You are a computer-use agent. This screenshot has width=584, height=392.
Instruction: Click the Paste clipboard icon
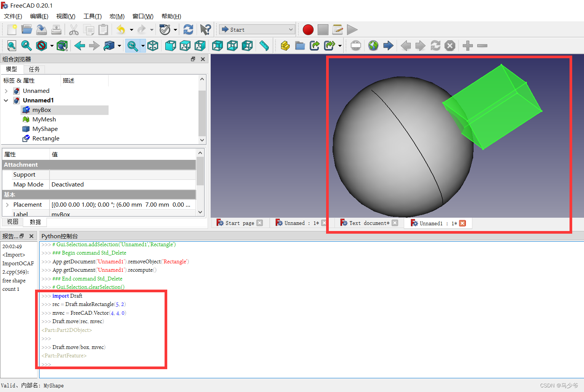click(x=103, y=30)
